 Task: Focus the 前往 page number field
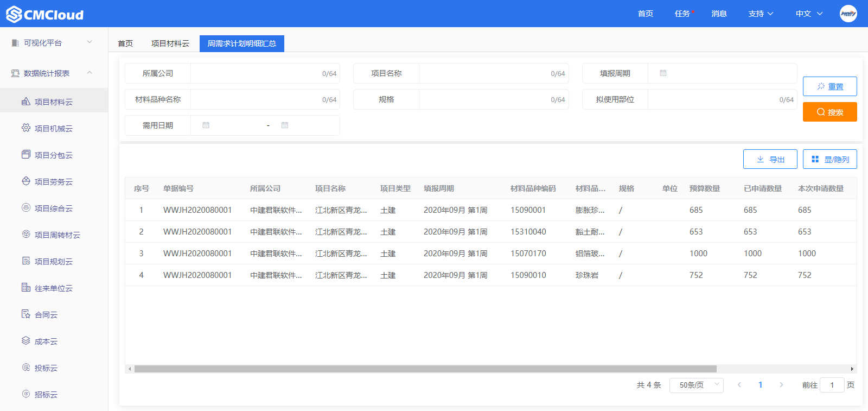coord(832,385)
